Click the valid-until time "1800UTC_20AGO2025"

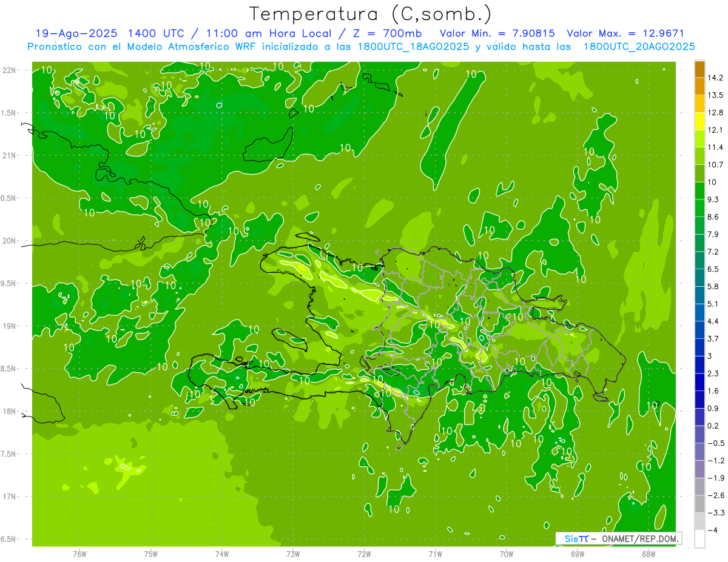click(x=639, y=47)
